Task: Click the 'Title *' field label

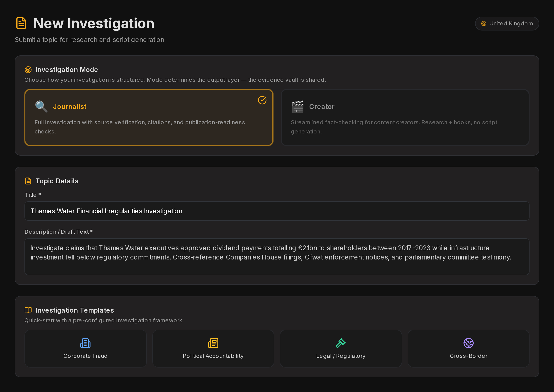Action: [33, 195]
